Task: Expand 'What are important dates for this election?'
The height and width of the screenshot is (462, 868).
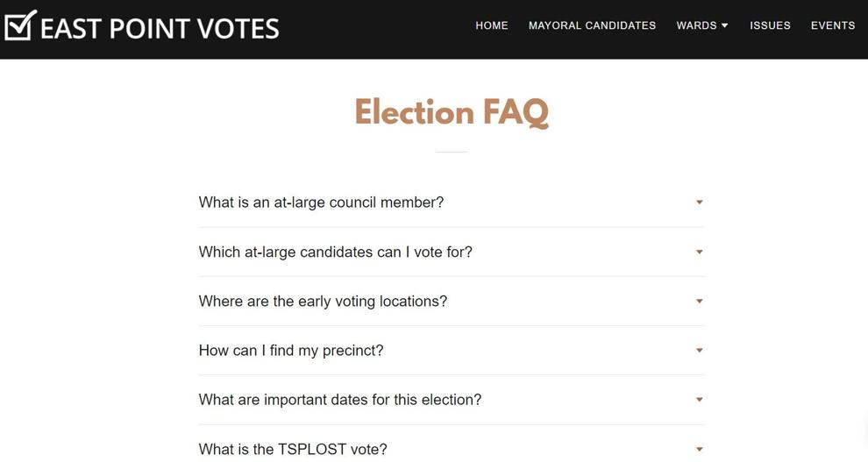Action: pyautogui.click(x=452, y=400)
